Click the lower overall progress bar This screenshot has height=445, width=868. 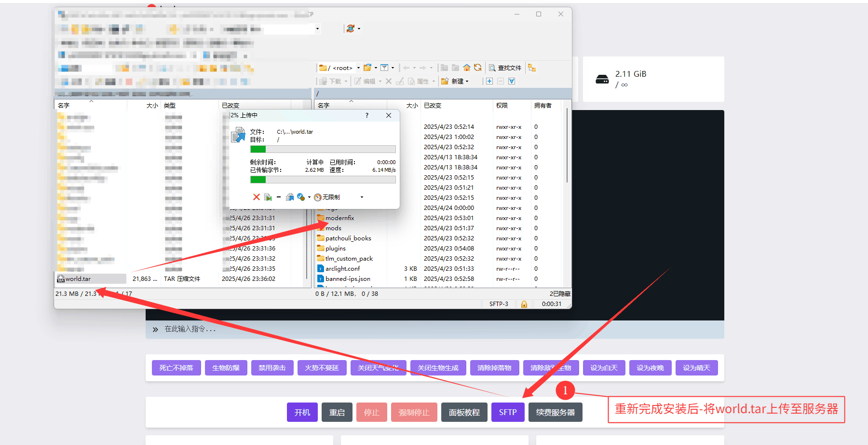pos(323,180)
